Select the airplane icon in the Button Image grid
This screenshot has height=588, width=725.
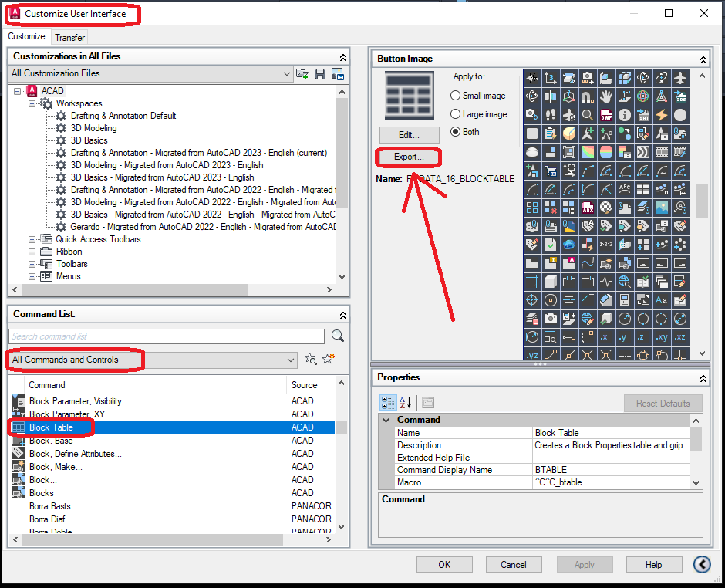point(681,78)
